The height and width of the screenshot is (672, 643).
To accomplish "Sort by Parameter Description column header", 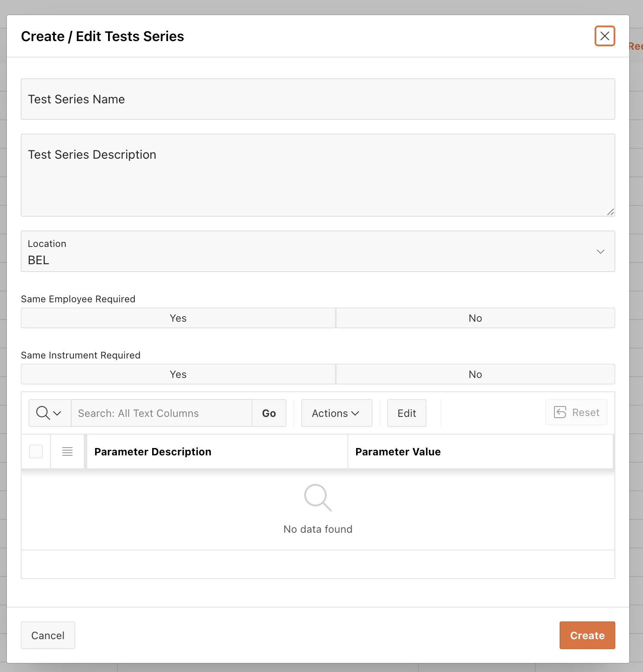I will click(x=153, y=451).
